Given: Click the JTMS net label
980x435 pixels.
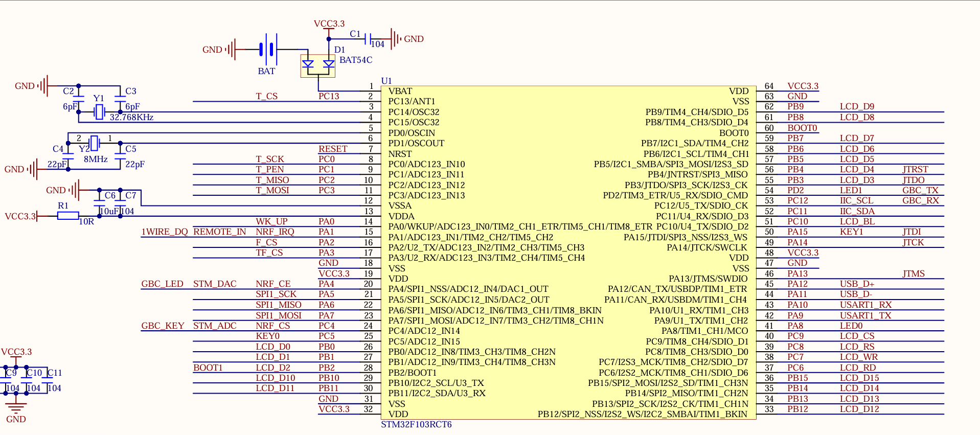Looking at the screenshot, I should pos(914,273).
